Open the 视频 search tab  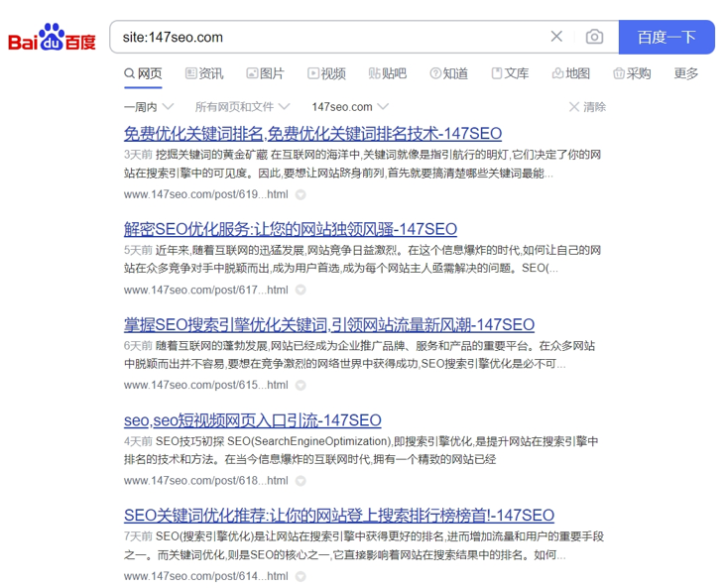326,73
